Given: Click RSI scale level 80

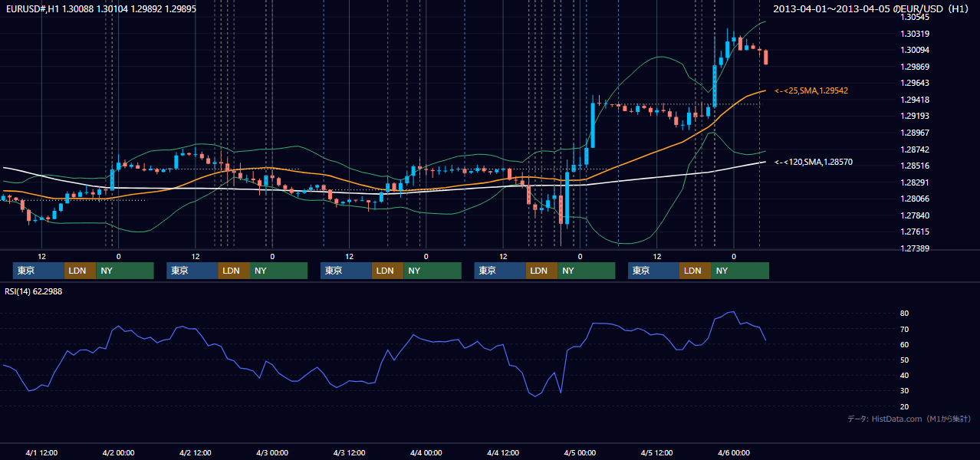Looking at the screenshot, I should coord(905,314).
